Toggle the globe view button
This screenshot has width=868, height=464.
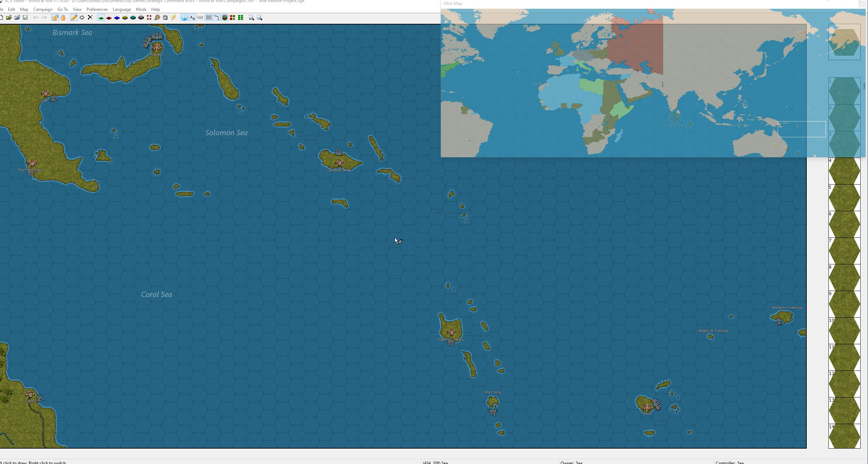click(184, 18)
